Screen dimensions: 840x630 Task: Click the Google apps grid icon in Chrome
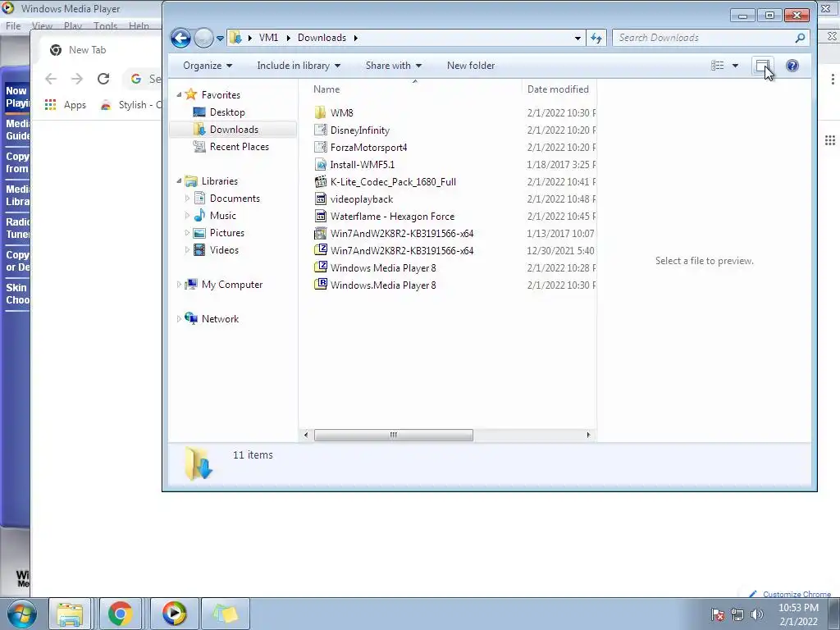click(830, 140)
